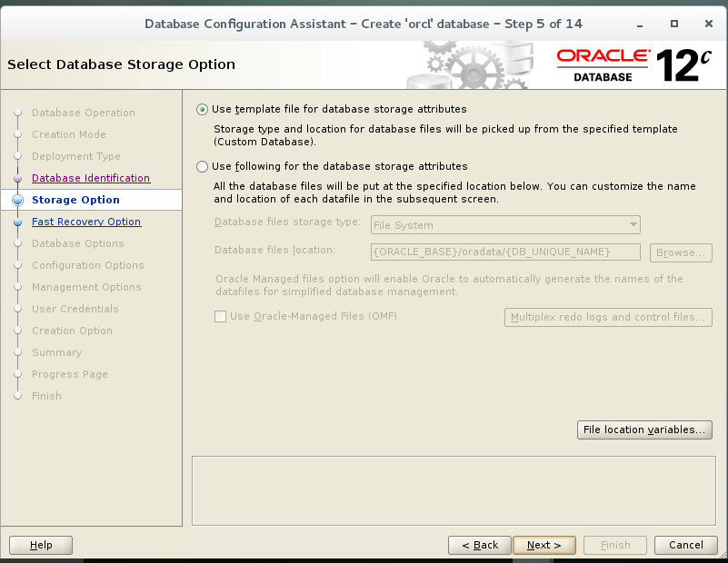
Task: Click the Browse button
Action: 680,252
